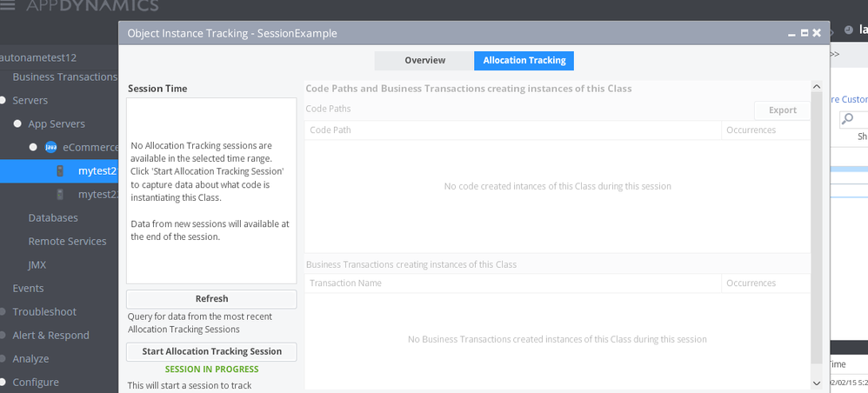Image resolution: width=868 pixels, height=393 pixels.
Task: Collapse the Servers tree node
Action: 4,100
